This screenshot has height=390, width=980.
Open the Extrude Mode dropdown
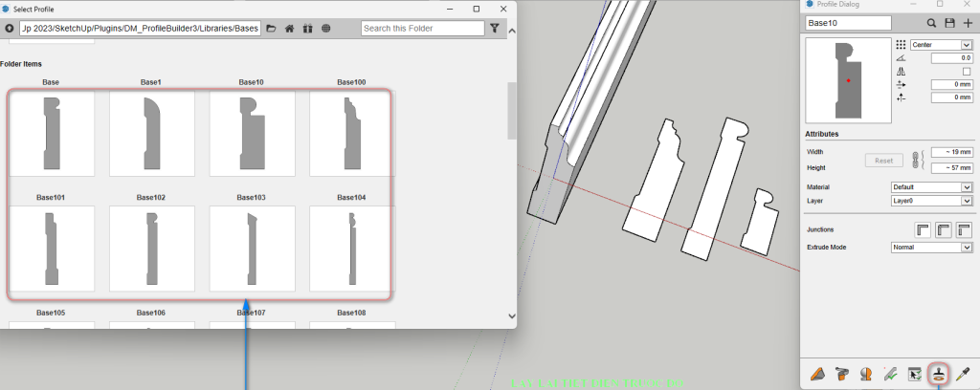(931, 248)
